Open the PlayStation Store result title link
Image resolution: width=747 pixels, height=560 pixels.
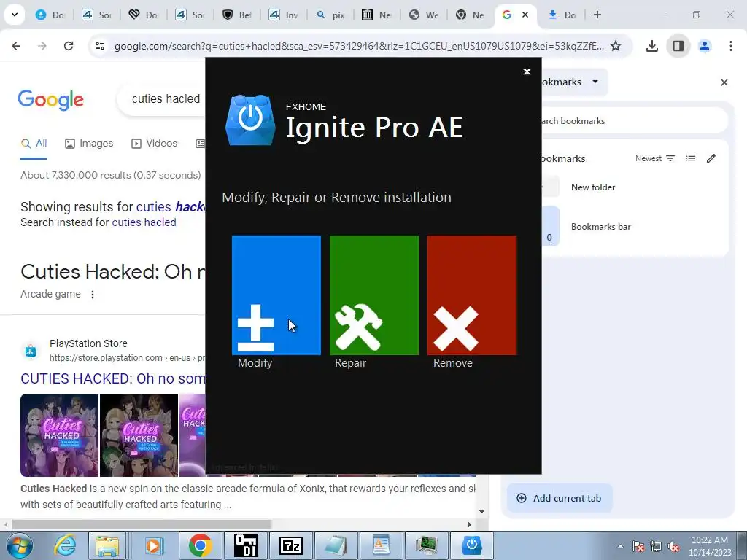pyautogui.click(x=113, y=378)
